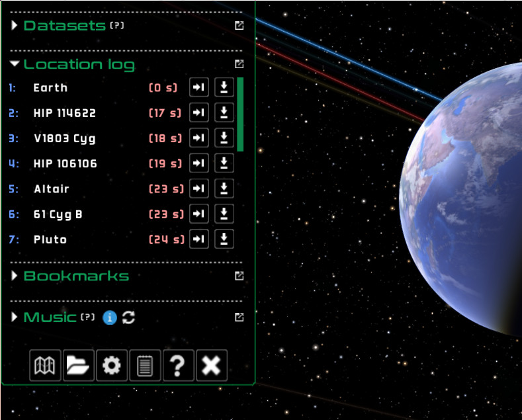Open Music info blue icon

[x=110, y=317]
